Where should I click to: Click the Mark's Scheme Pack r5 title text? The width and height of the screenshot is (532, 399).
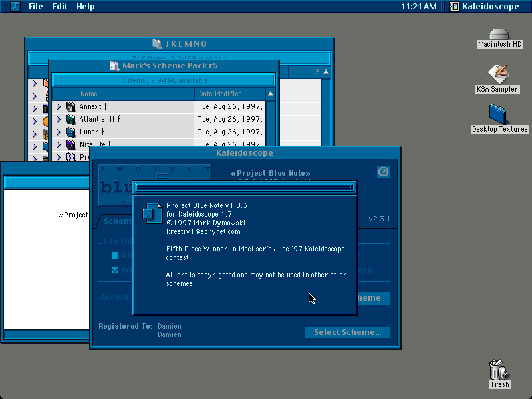pyautogui.click(x=170, y=66)
